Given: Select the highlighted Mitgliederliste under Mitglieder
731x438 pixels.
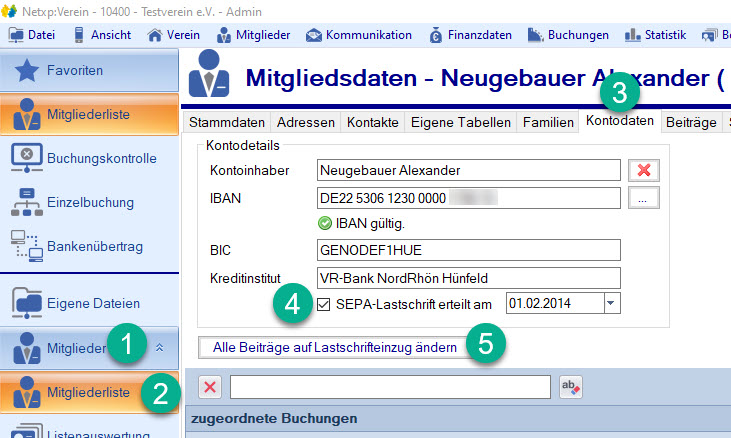Looking at the screenshot, I should point(90,392).
